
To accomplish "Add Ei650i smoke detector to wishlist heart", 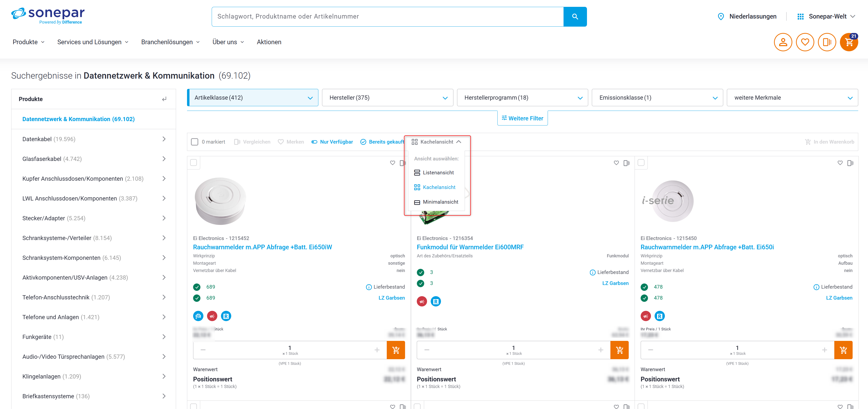I will click(x=840, y=163).
